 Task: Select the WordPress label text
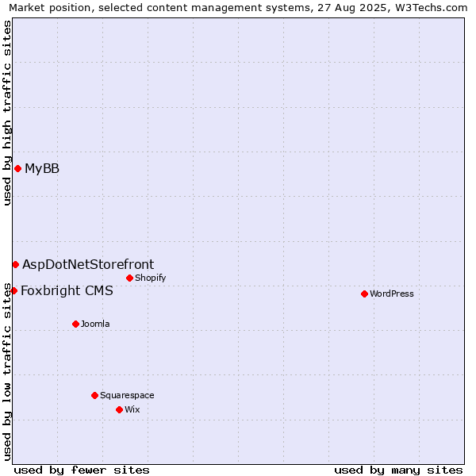tap(392, 294)
